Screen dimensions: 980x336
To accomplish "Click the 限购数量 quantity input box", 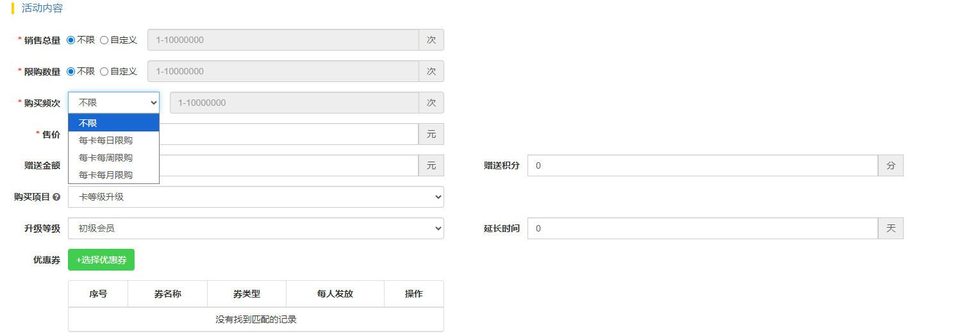I will click(x=283, y=71).
